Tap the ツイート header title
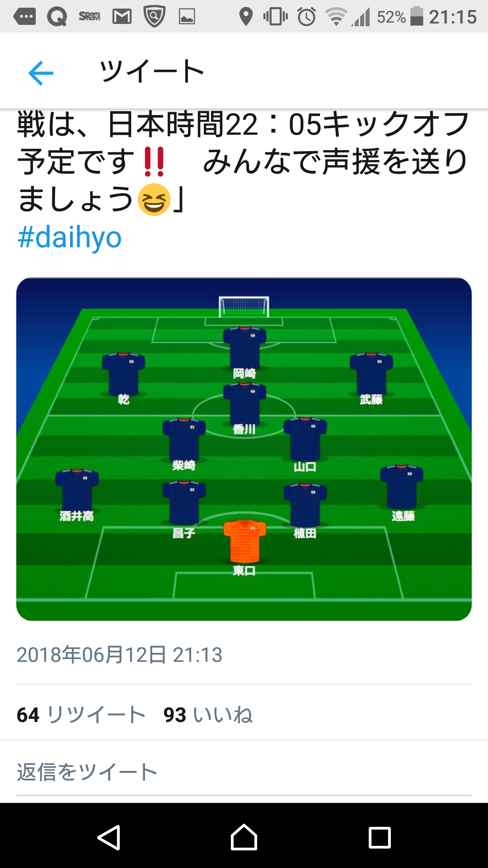Screen dimensions: 488x868 [152, 71]
